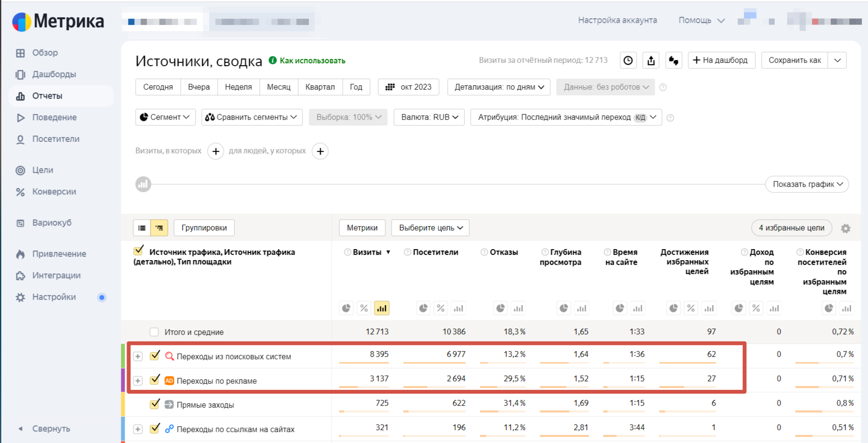
Task: Sort table by Визиты column header
Action: (x=367, y=252)
